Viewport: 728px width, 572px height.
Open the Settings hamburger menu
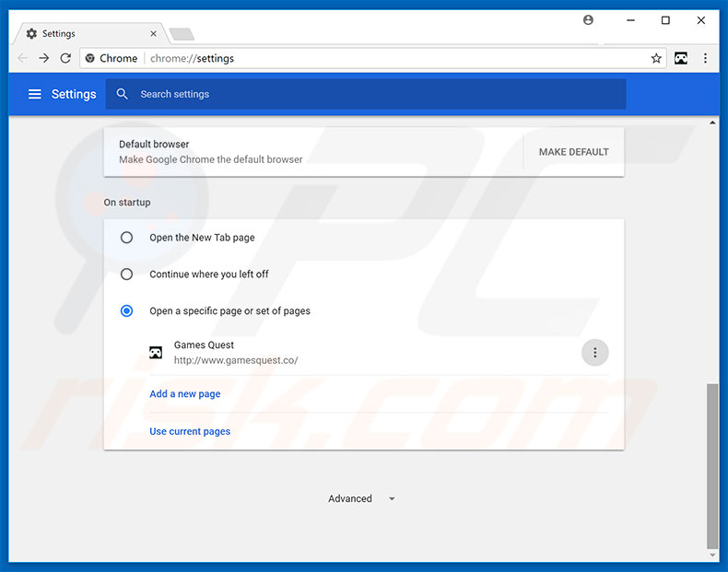[35, 94]
